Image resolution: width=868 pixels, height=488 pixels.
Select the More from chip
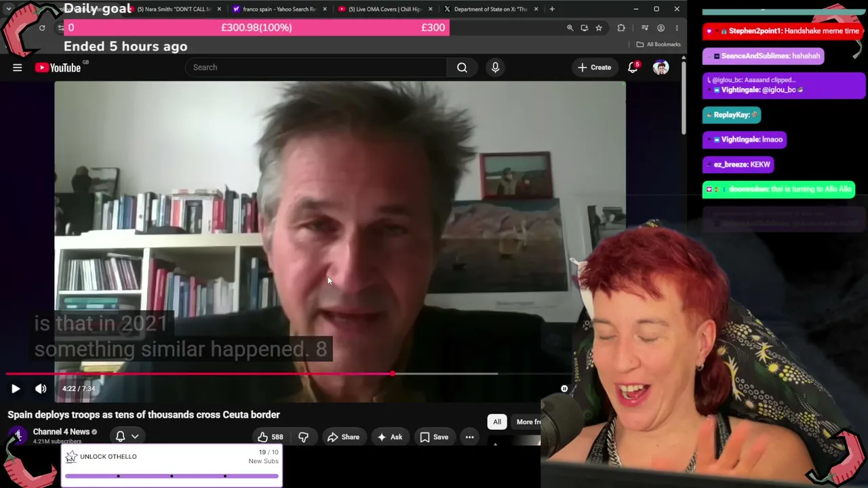click(528, 422)
